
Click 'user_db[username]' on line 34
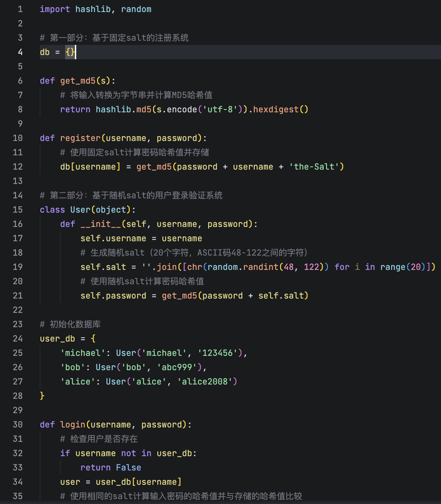[x=138, y=482]
